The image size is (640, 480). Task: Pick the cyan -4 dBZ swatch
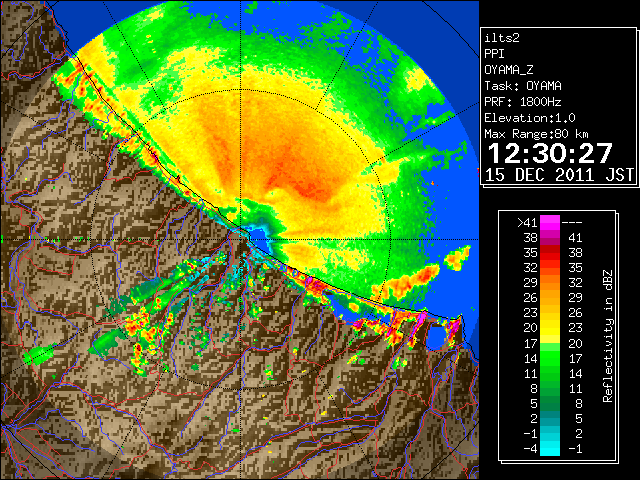pos(550,449)
